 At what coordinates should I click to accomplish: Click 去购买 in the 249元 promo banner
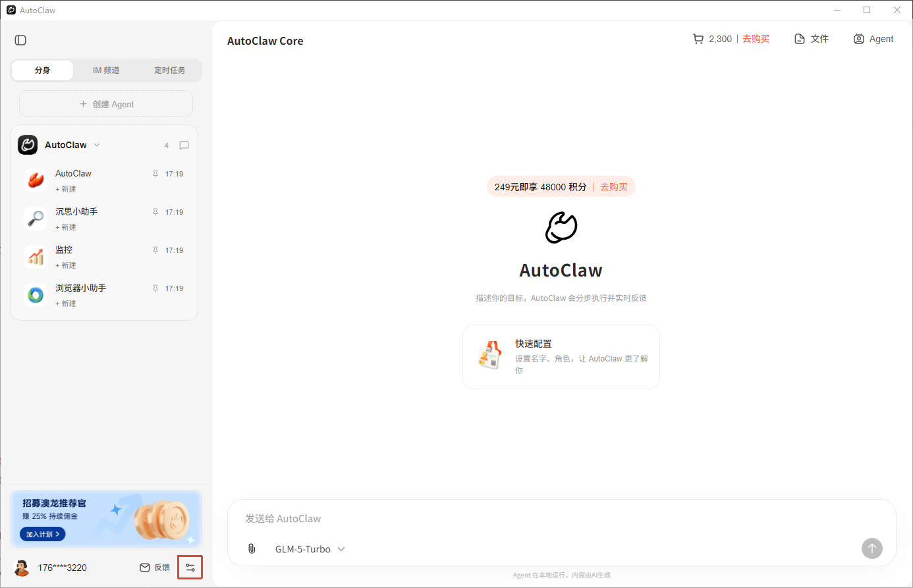[614, 187]
